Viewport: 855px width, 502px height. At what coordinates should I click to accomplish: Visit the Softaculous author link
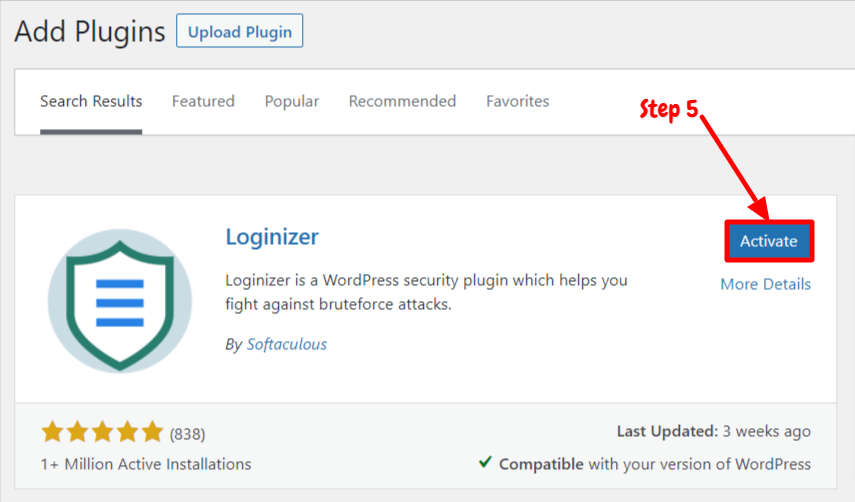(287, 344)
